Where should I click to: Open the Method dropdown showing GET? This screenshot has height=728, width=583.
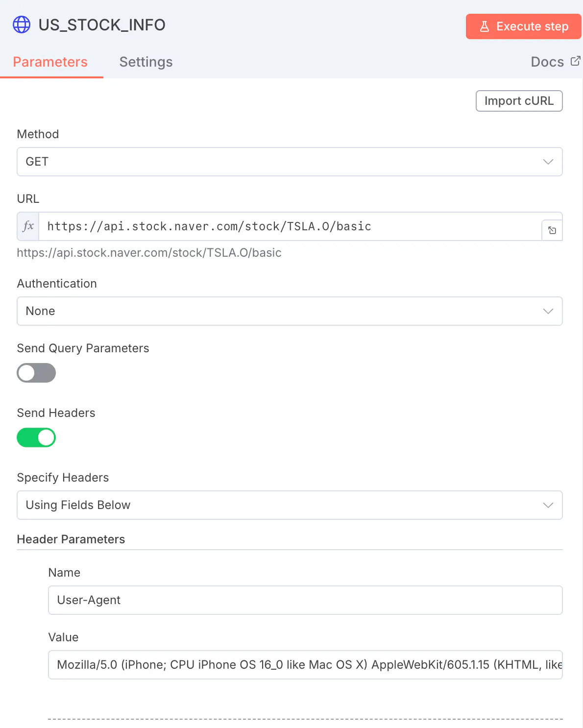[x=290, y=162]
